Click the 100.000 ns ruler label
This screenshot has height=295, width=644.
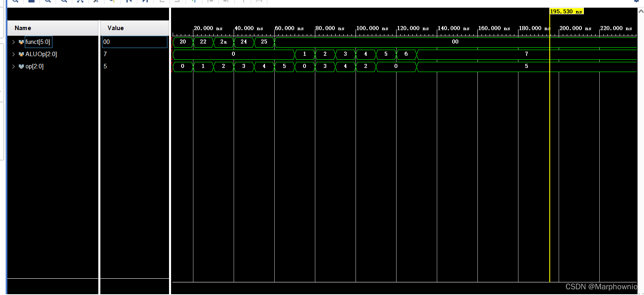[x=372, y=28]
